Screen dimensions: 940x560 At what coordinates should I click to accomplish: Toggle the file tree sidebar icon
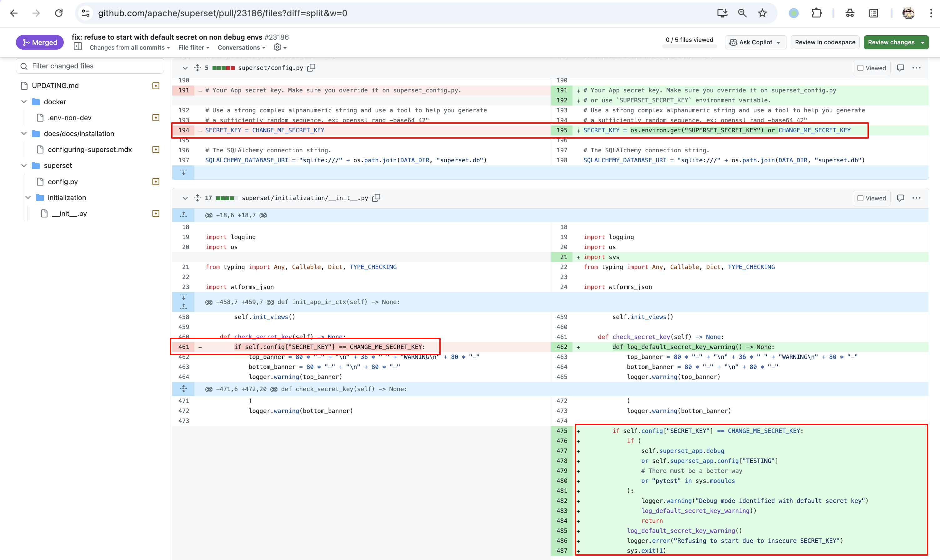tap(78, 47)
